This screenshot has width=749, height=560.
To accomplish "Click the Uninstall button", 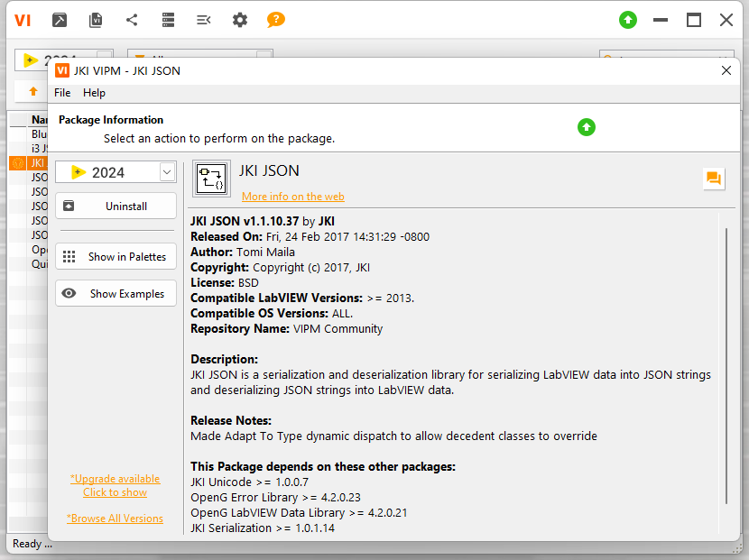I will click(x=116, y=206).
